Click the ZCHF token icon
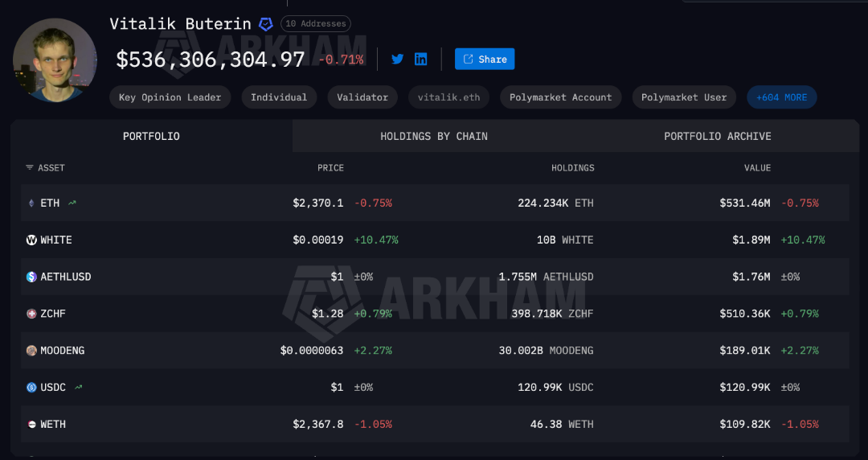Viewport: 868px width, 460px height. (31, 314)
